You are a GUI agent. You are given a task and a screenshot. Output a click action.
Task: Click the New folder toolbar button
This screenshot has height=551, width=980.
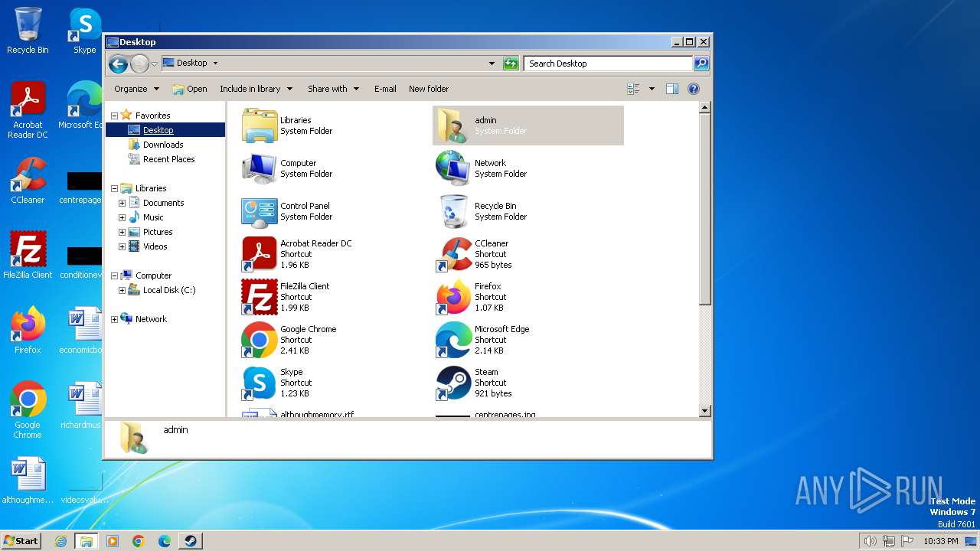pos(429,89)
